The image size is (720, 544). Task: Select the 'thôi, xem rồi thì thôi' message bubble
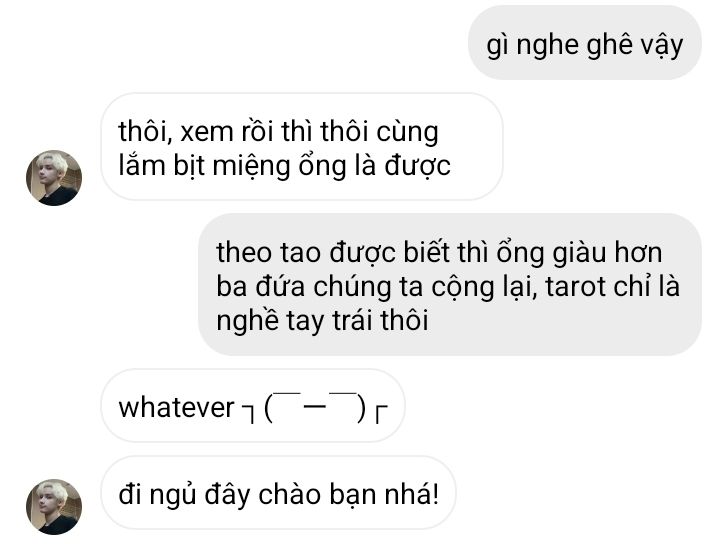coord(302,147)
